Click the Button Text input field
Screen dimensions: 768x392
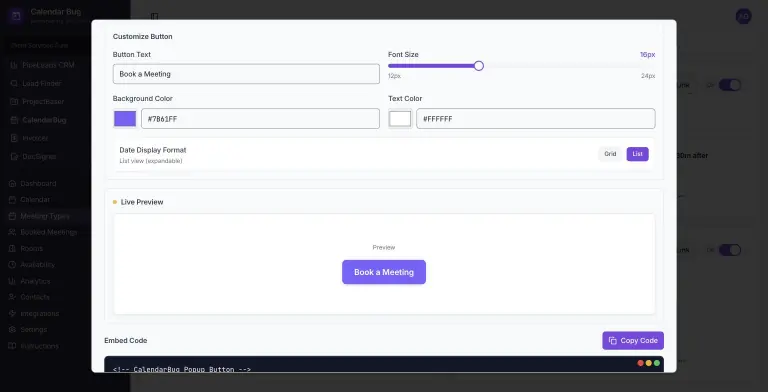[x=246, y=74]
